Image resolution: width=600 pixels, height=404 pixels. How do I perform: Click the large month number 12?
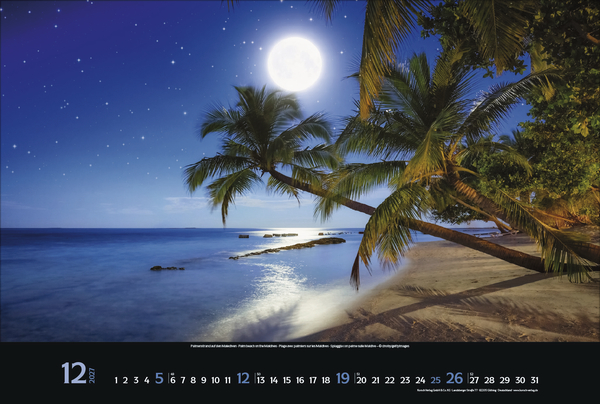(73, 373)
